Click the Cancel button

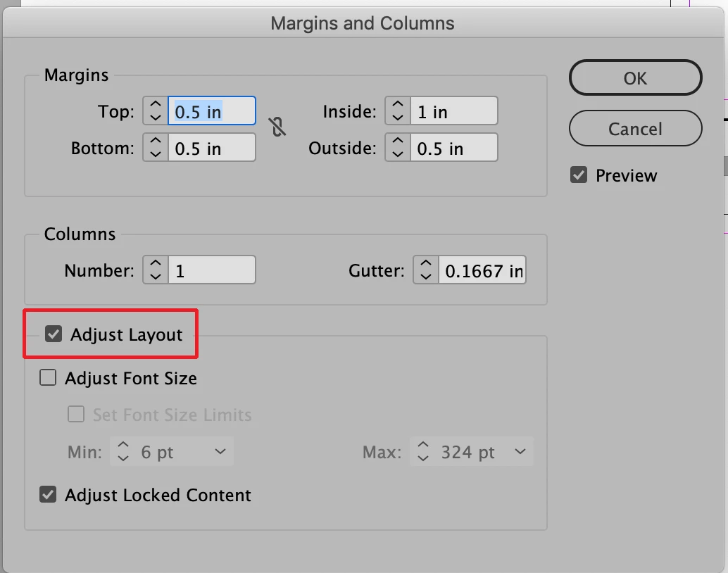pos(635,129)
